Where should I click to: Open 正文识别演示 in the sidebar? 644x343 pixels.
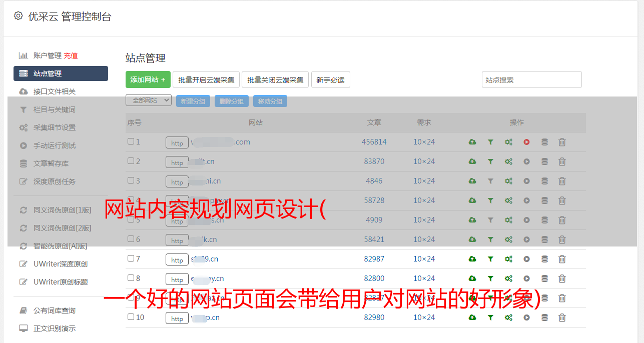coord(55,328)
